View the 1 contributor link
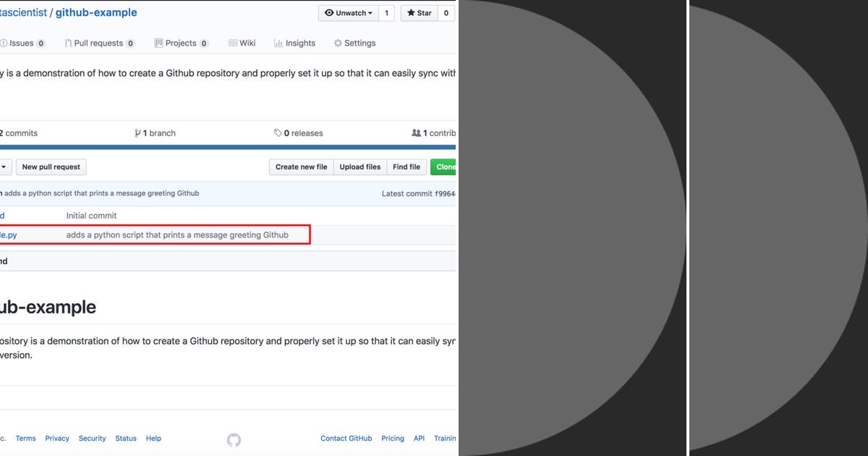This screenshot has width=868, height=456. (x=433, y=133)
